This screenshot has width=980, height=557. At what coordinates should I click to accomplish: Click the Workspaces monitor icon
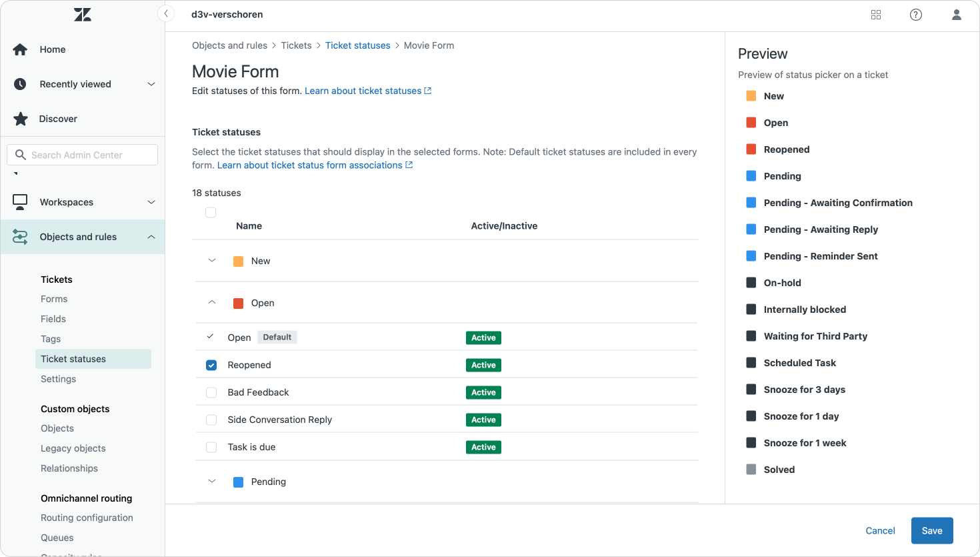click(20, 202)
